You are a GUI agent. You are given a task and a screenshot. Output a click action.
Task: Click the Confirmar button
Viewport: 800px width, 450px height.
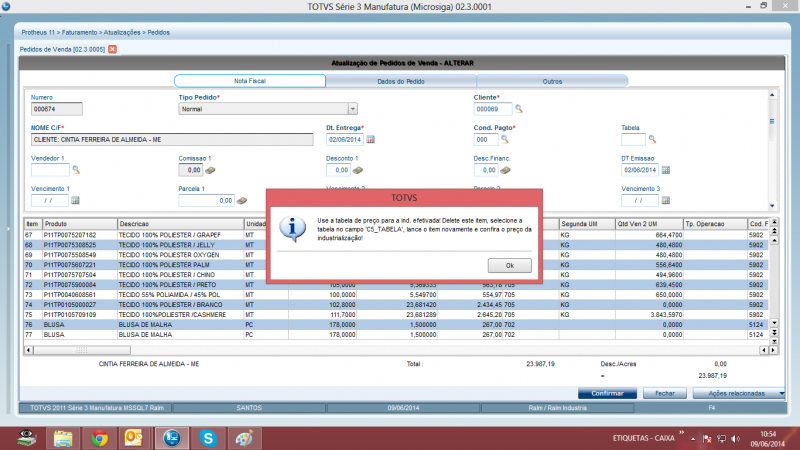[607, 393]
